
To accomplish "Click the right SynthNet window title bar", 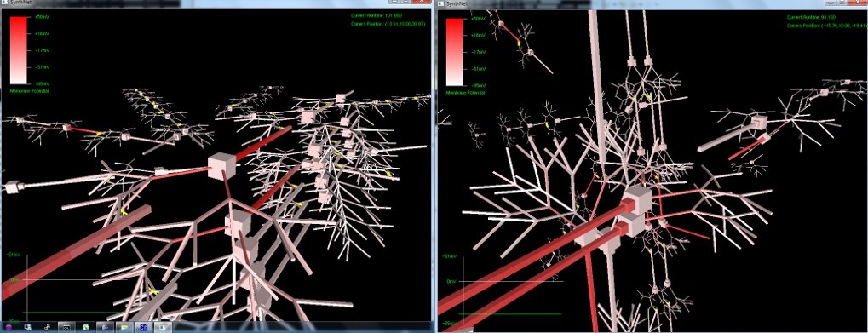I will click(x=652, y=4).
